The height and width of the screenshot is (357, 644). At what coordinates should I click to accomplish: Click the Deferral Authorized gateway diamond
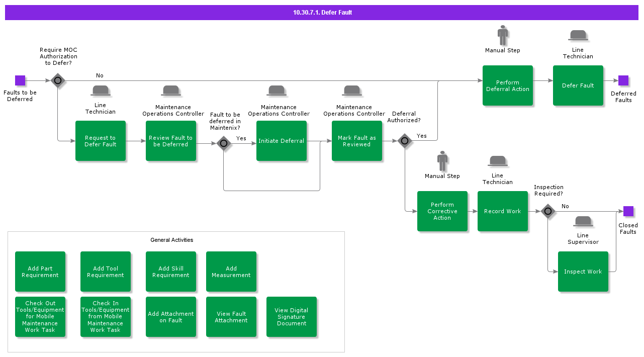pos(405,141)
